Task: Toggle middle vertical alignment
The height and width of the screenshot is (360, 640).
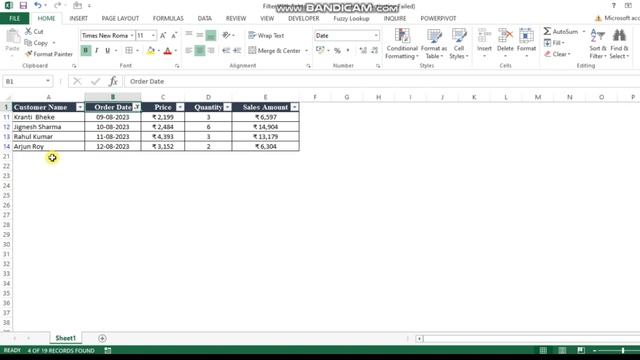Action: coord(200,35)
